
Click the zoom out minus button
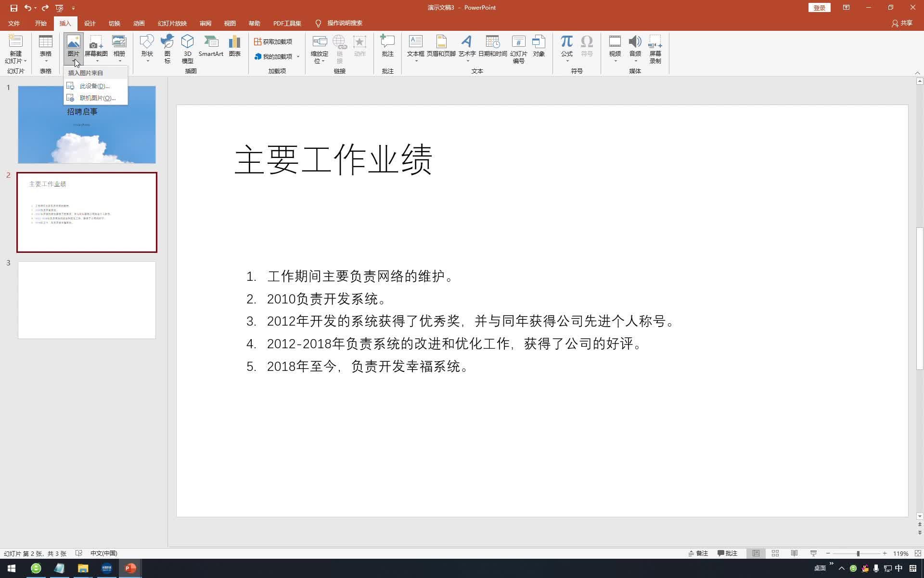(828, 553)
